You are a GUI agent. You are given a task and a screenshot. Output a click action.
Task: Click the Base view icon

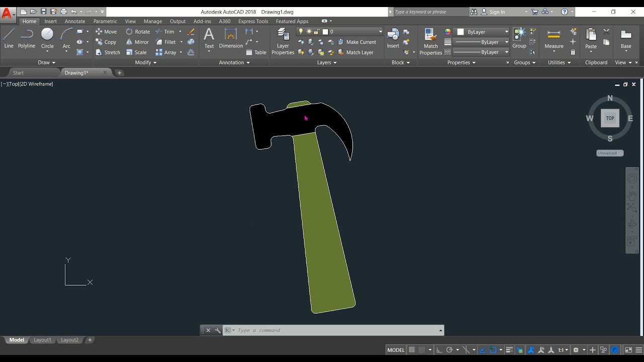coord(626,39)
